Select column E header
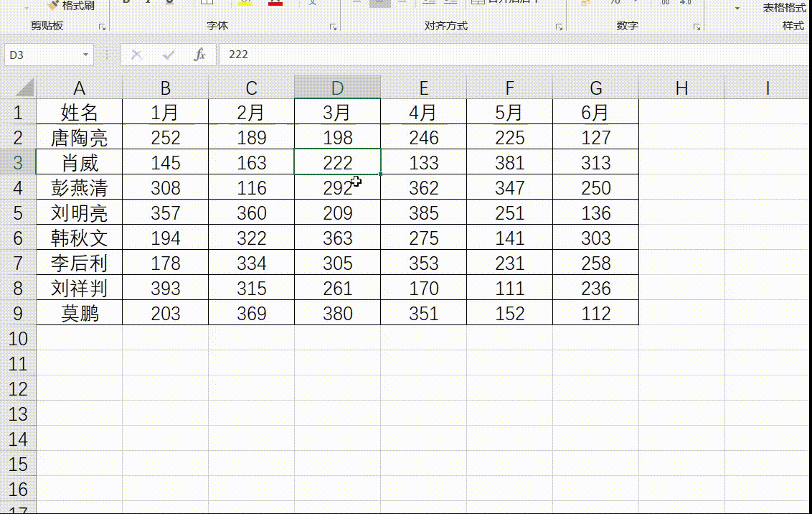This screenshot has height=514, width=812. point(424,88)
